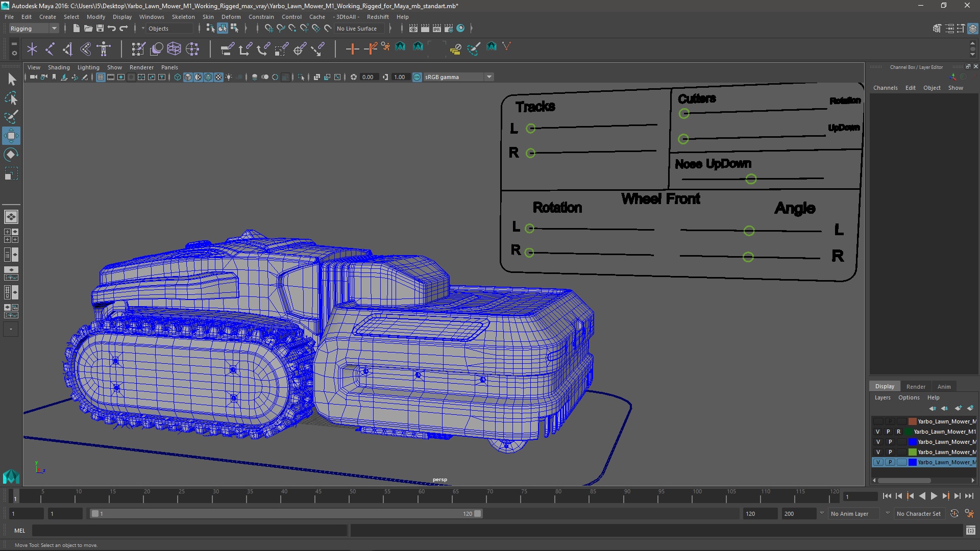Image resolution: width=980 pixels, height=551 pixels.
Task: Expand the sRGB gamma dropdown
Action: click(x=489, y=77)
